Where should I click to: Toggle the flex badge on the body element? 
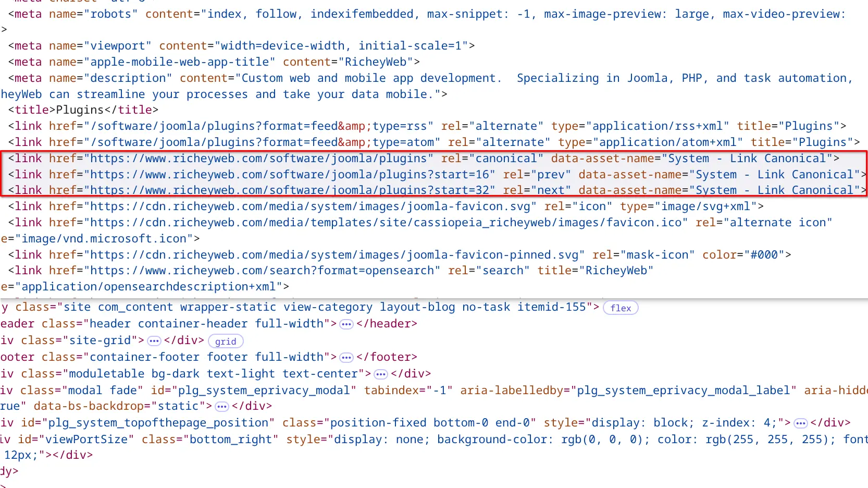coord(620,308)
